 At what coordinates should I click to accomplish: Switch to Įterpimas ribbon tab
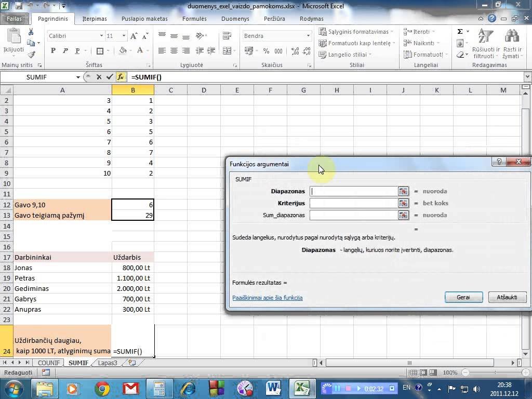(x=95, y=19)
